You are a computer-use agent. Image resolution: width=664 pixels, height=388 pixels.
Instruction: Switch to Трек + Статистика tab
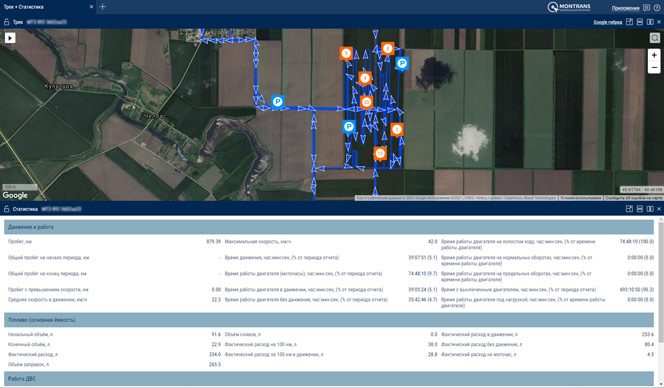[x=24, y=7]
